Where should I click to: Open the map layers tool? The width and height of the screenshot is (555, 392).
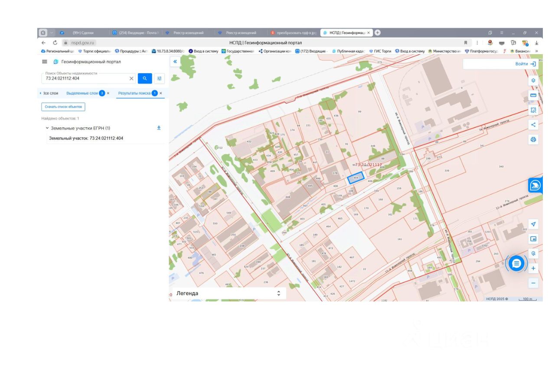click(x=533, y=81)
